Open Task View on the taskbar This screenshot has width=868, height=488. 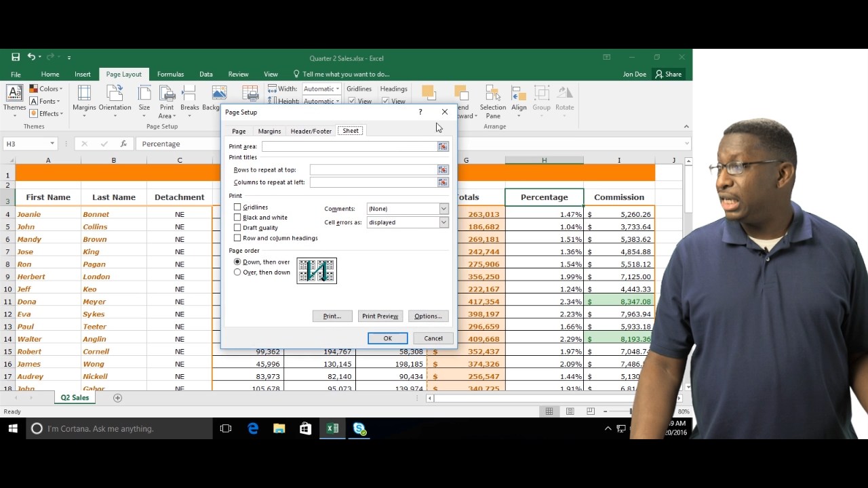pos(226,428)
